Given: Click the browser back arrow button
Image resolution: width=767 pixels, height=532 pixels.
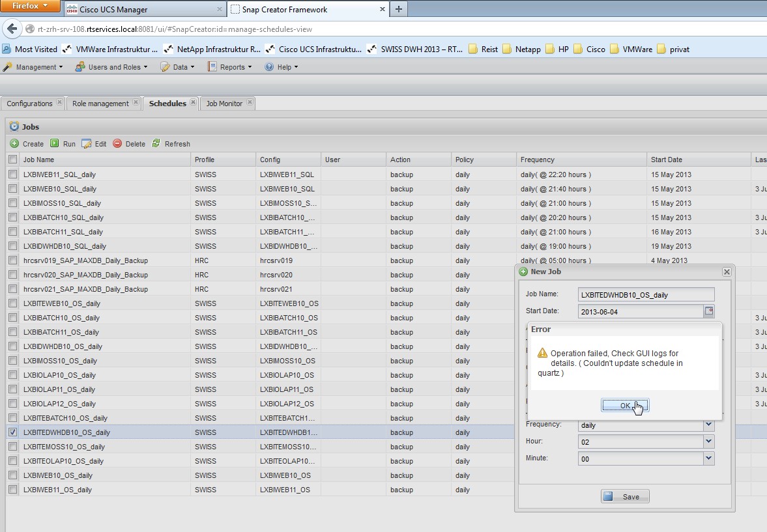Looking at the screenshot, I should pyautogui.click(x=12, y=29).
